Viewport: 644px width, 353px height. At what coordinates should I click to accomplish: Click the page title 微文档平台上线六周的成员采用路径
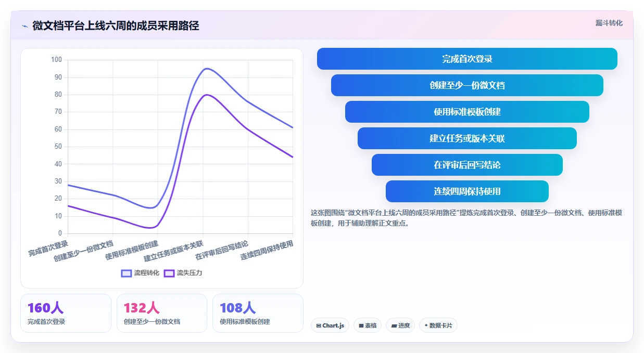coord(116,26)
